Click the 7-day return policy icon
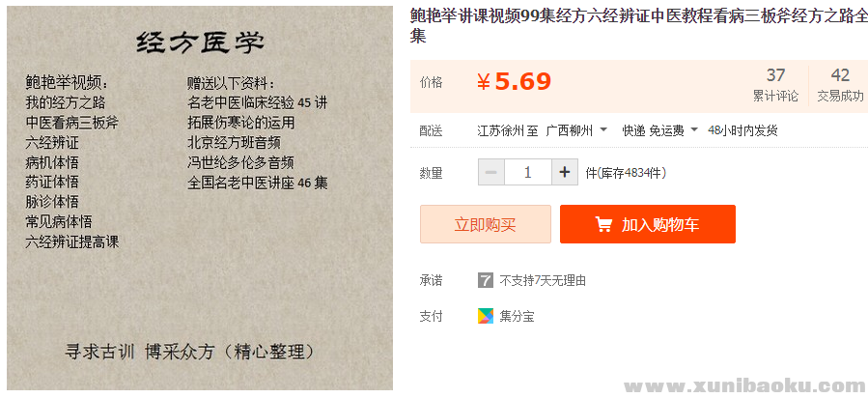 coord(486,280)
